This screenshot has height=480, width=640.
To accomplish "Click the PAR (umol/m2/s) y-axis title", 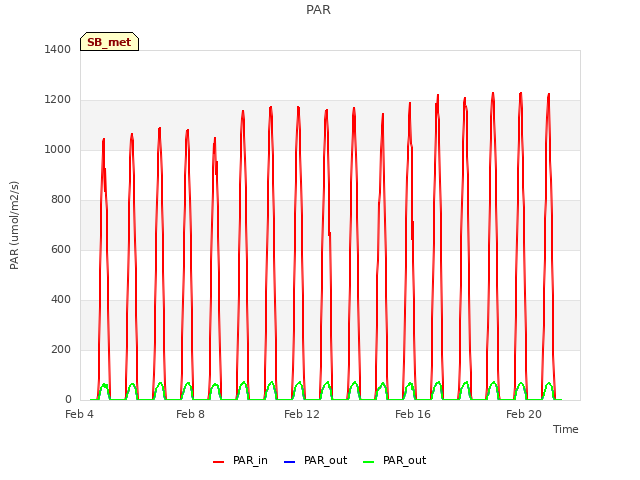I will coord(14,225).
